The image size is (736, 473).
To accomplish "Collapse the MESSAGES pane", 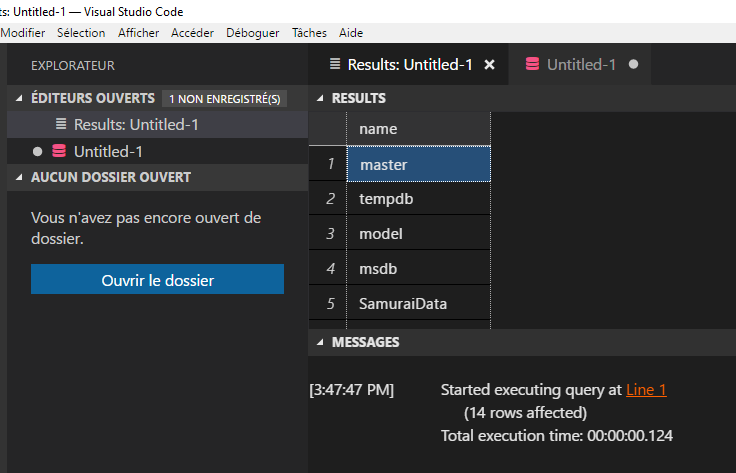I will tap(321, 342).
